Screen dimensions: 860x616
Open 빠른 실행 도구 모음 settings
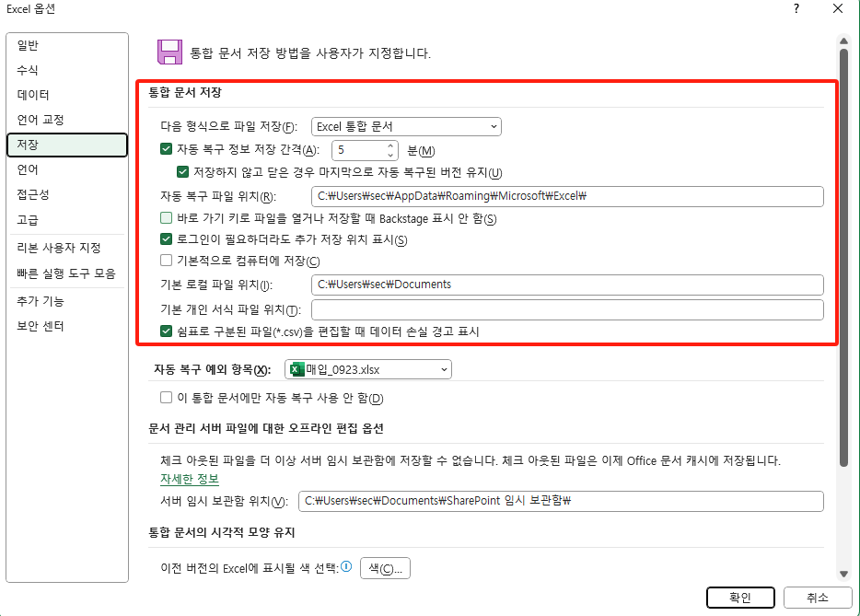pos(67,273)
